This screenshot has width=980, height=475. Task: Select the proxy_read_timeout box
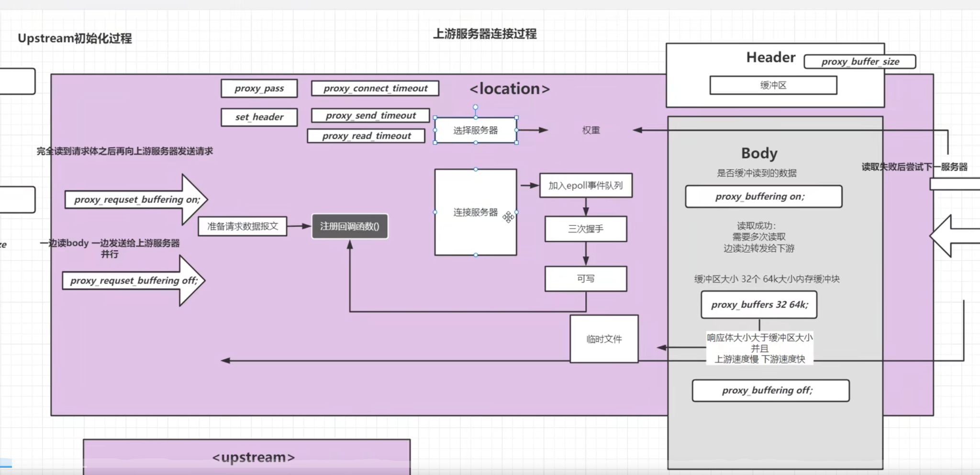pos(366,136)
